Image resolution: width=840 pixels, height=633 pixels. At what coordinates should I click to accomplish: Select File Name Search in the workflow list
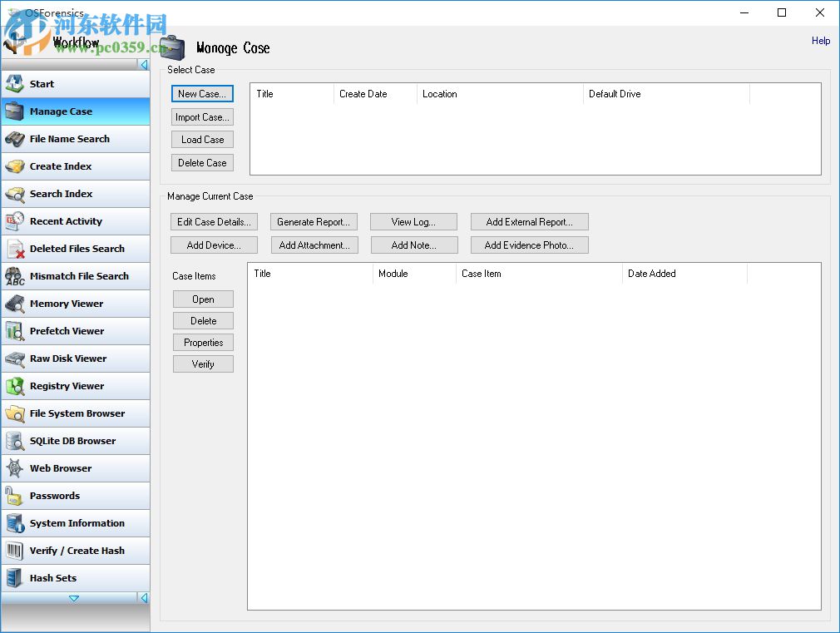[x=76, y=139]
